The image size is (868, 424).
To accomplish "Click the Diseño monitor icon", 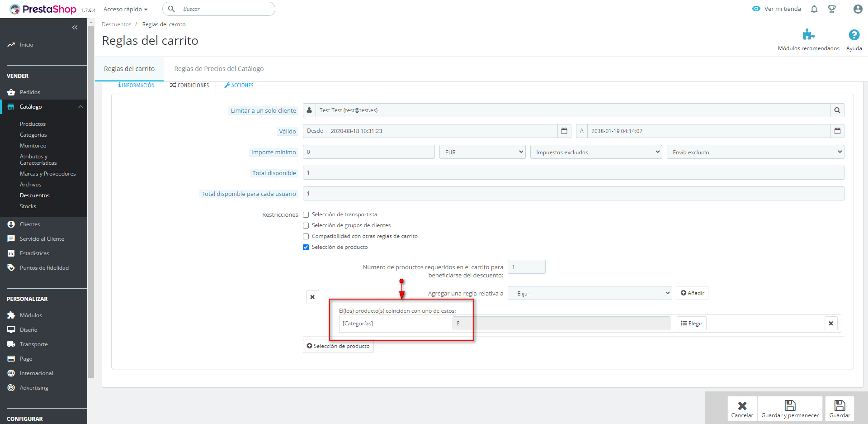I will click(x=11, y=330).
